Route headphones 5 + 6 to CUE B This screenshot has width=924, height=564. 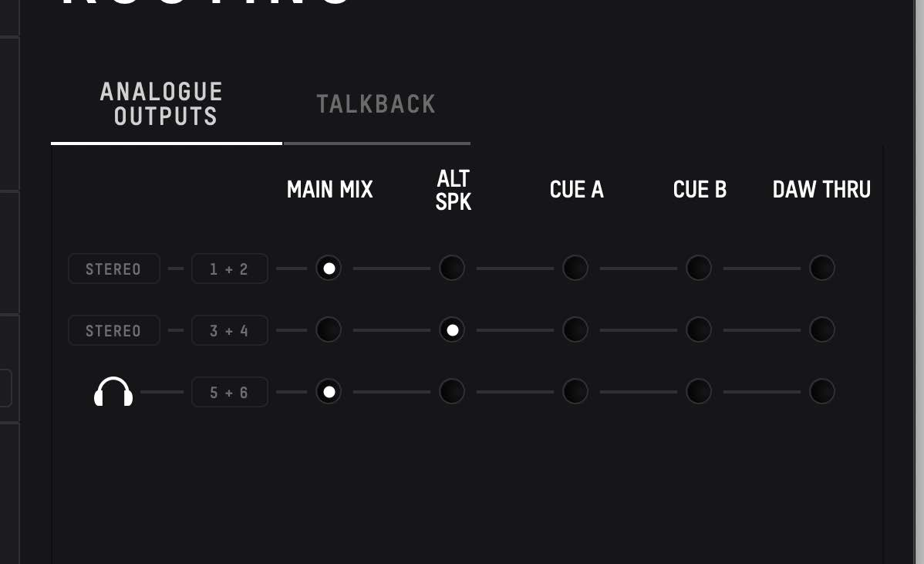tap(699, 391)
